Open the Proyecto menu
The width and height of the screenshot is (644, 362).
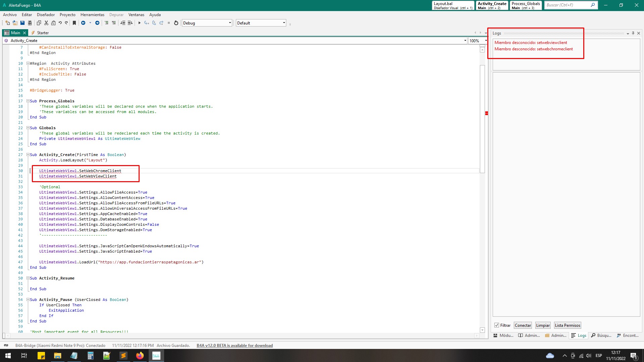click(x=67, y=15)
